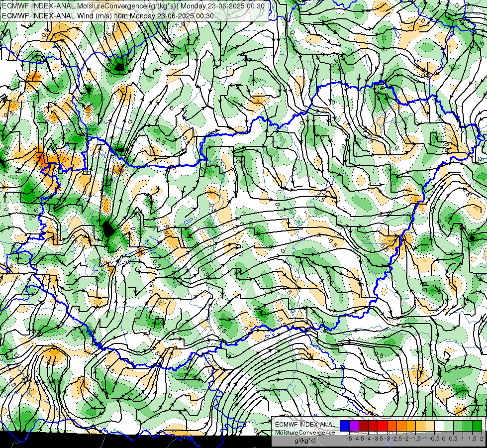The image size is (487, 448).
Task: Select the dark maroon swatch between -4.5 and -4
Action: tap(364, 426)
